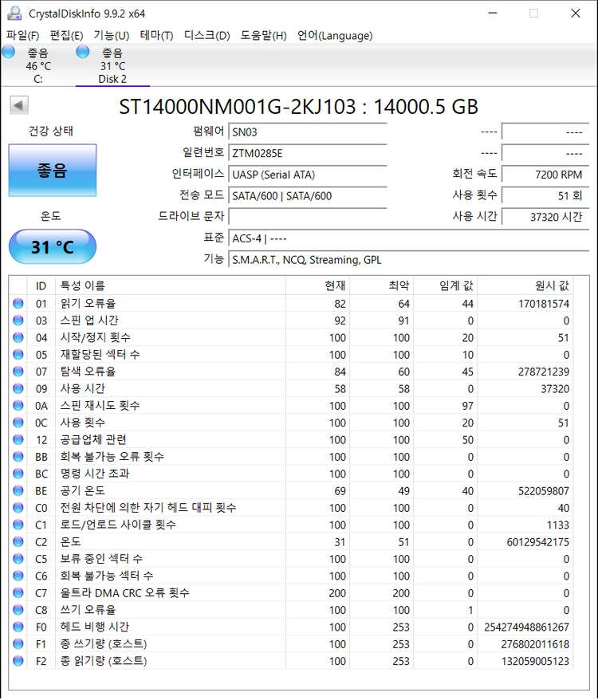The width and height of the screenshot is (598, 700).
Task: Click the blue status orb for drive C:
Action: 9,52
